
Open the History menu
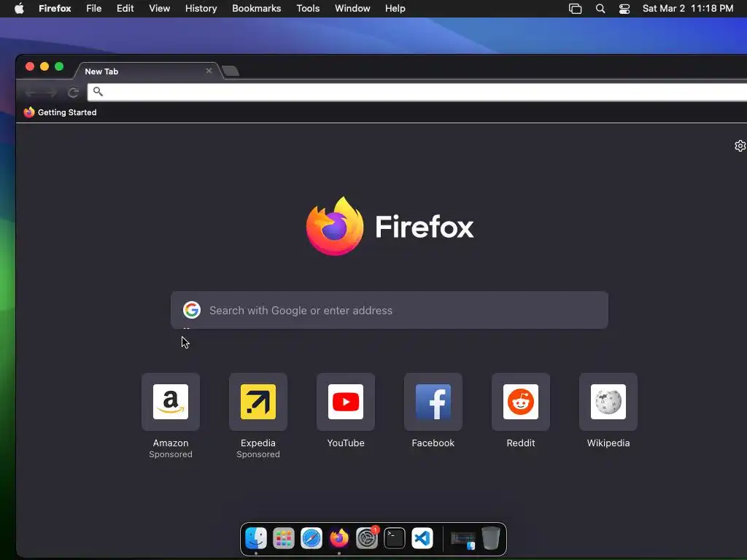pyautogui.click(x=201, y=9)
